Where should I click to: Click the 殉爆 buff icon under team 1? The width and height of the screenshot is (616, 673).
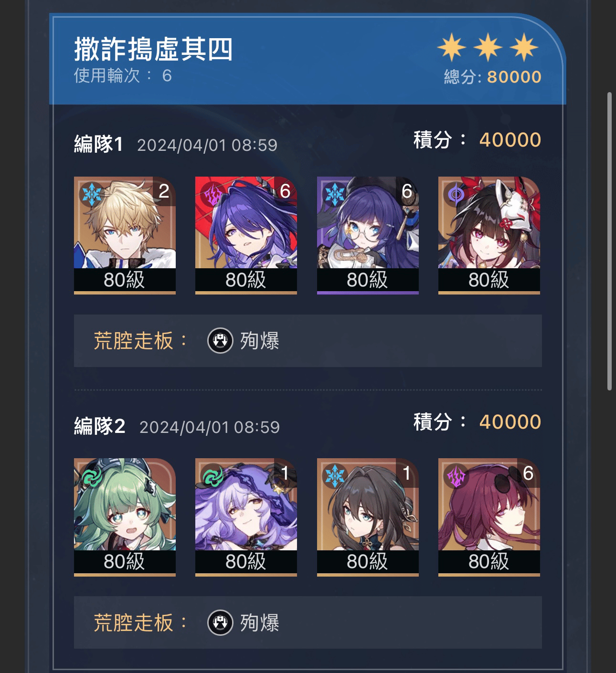[220, 341]
